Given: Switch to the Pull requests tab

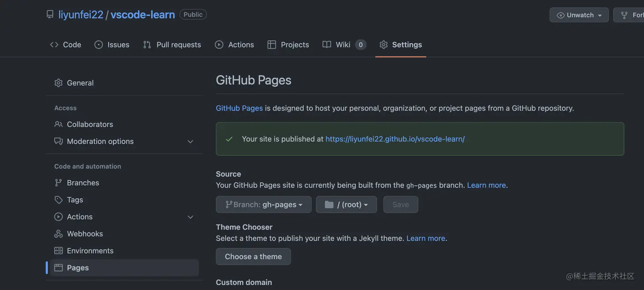Looking at the screenshot, I should 172,45.
